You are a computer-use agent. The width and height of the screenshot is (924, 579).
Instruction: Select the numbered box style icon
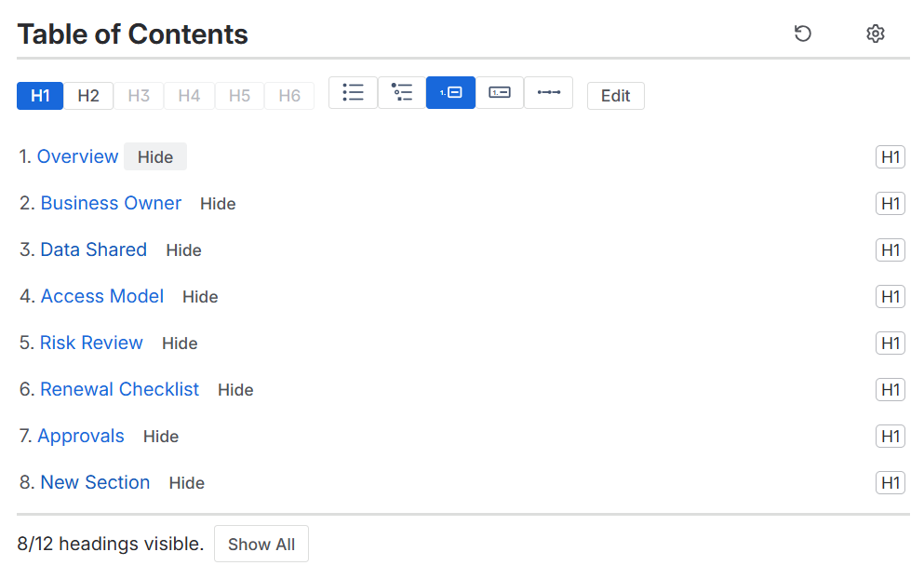pos(500,92)
